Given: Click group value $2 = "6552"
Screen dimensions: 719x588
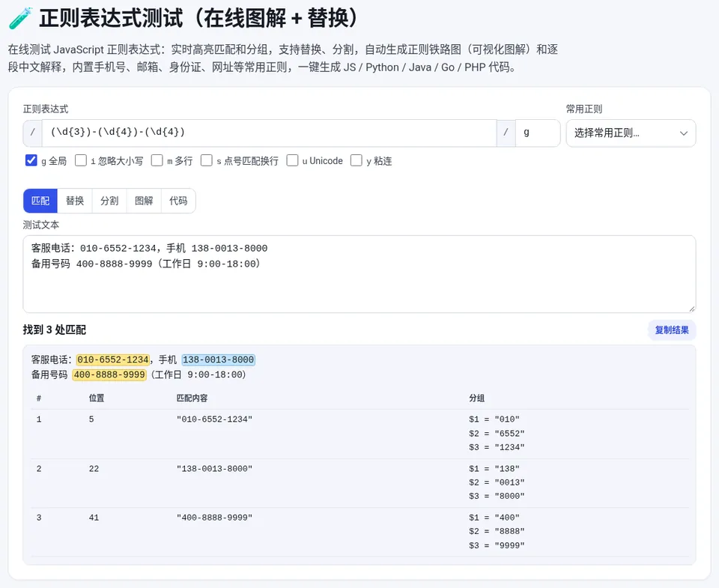Looking at the screenshot, I should (497, 434).
